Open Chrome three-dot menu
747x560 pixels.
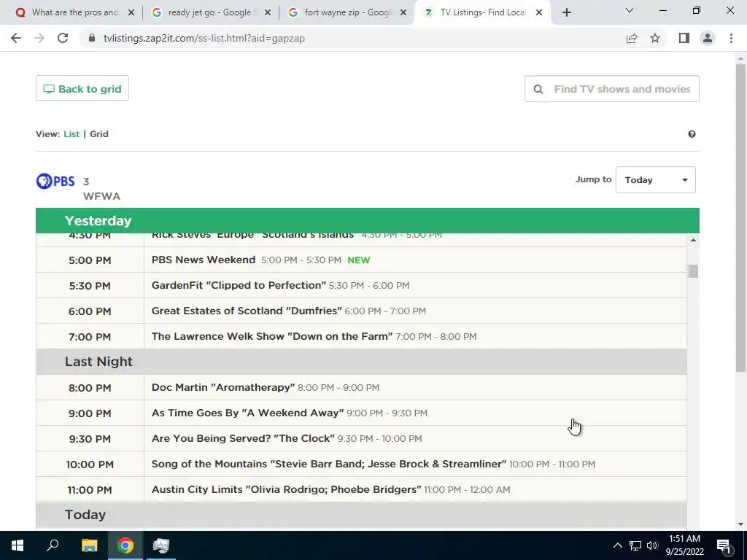[731, 38]
